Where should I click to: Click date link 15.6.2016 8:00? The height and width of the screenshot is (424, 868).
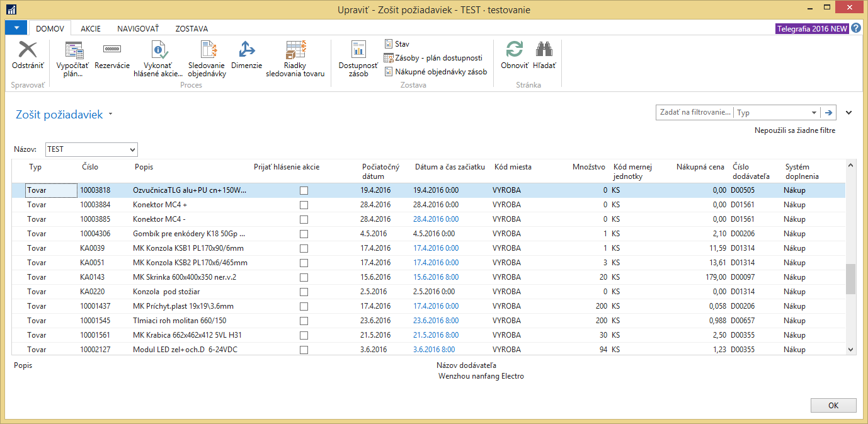click(436, 277)
